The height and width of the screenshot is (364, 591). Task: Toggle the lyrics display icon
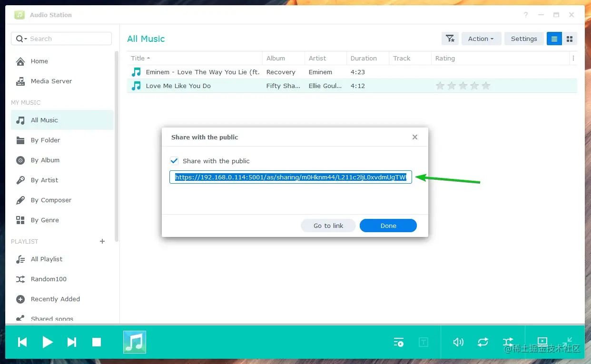coord(424,342)
